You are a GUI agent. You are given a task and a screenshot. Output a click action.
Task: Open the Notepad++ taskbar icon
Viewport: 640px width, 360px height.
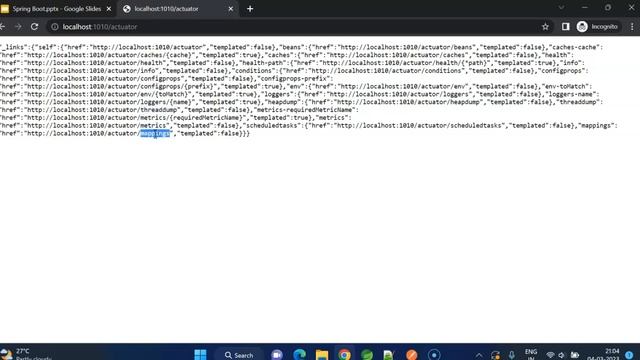(x=389, y=355)
